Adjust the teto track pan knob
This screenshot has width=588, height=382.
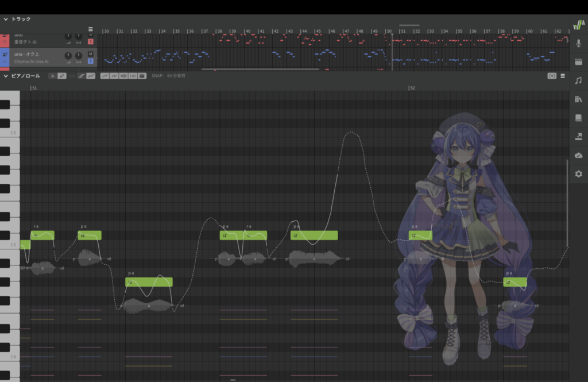(x=78, y=36)
